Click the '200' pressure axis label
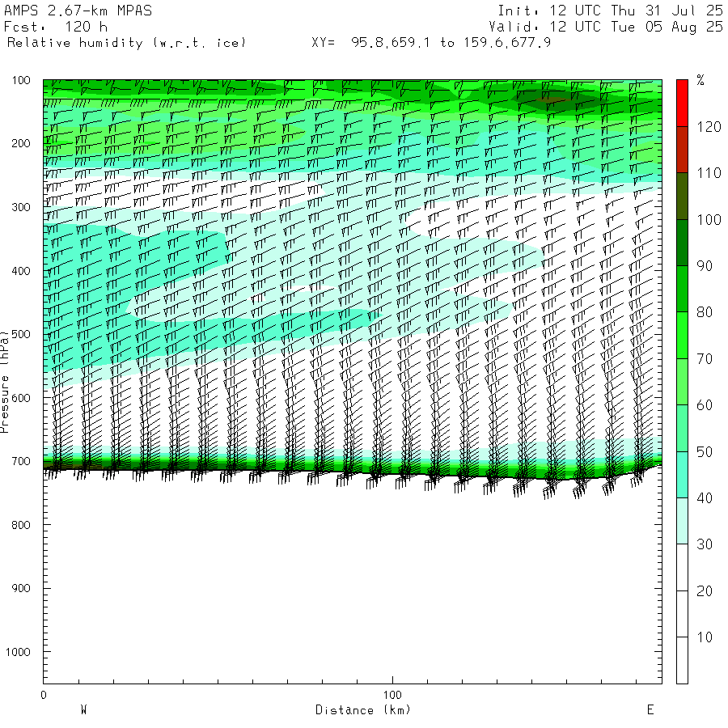Image resolution: width=728 pixels, height=728 pixels. (x=21, y=143)
